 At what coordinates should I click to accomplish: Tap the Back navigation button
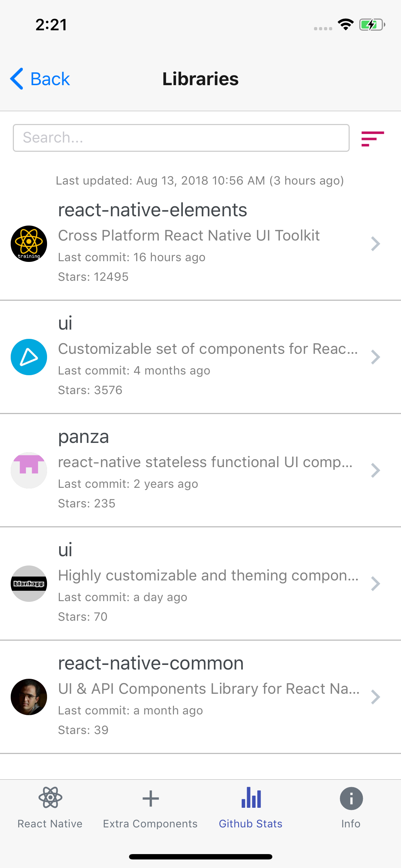click(39, 78)
